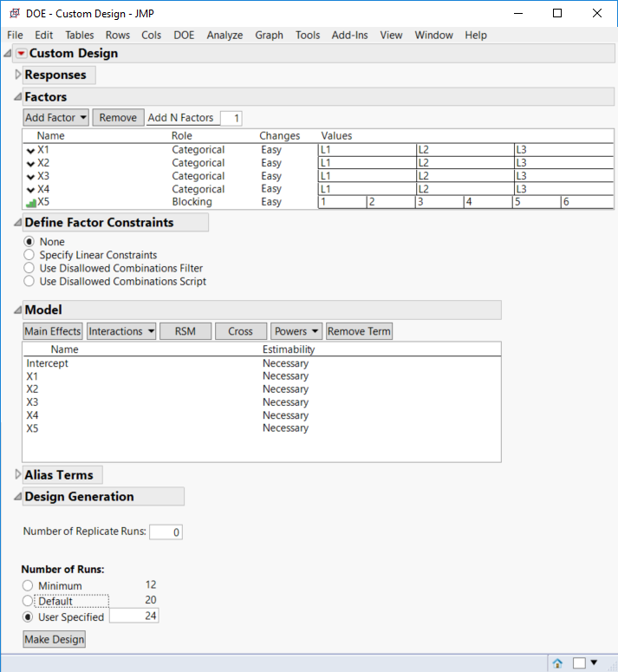
Task: Collapse the Model section
Action: click(x=17, y=310)
